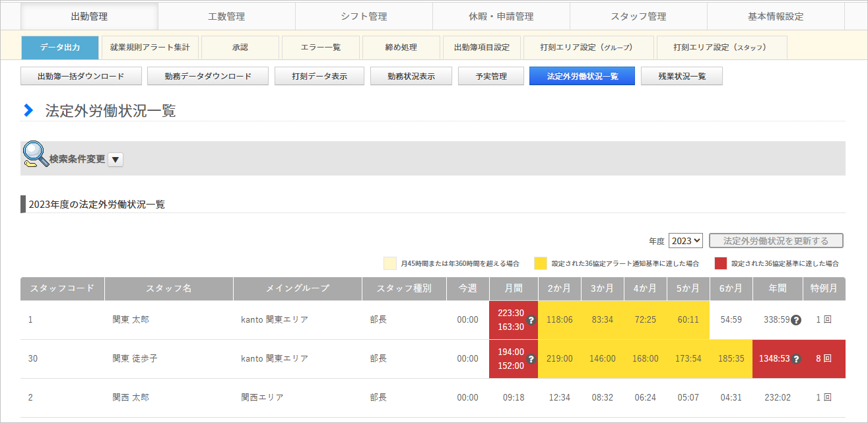Image resolution: width=868 pixels, height=423 pixels.
Task: Click the 打刻データ表示 button
Action: tap(319, 77)
